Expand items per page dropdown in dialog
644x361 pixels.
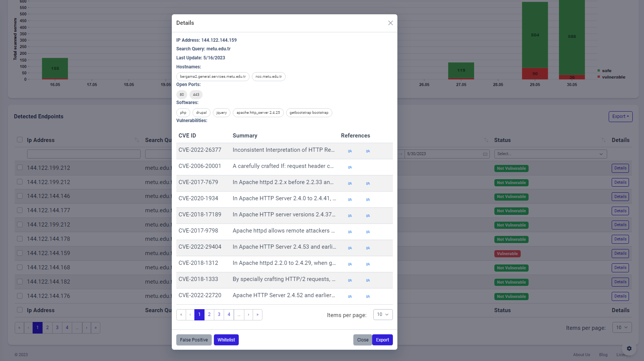[383, 314]
